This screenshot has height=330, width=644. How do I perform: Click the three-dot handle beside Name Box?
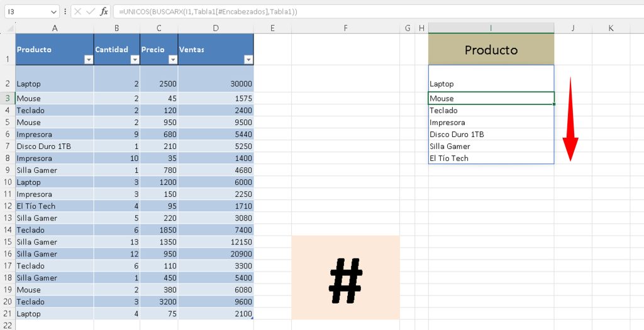[x=65, y=11]
